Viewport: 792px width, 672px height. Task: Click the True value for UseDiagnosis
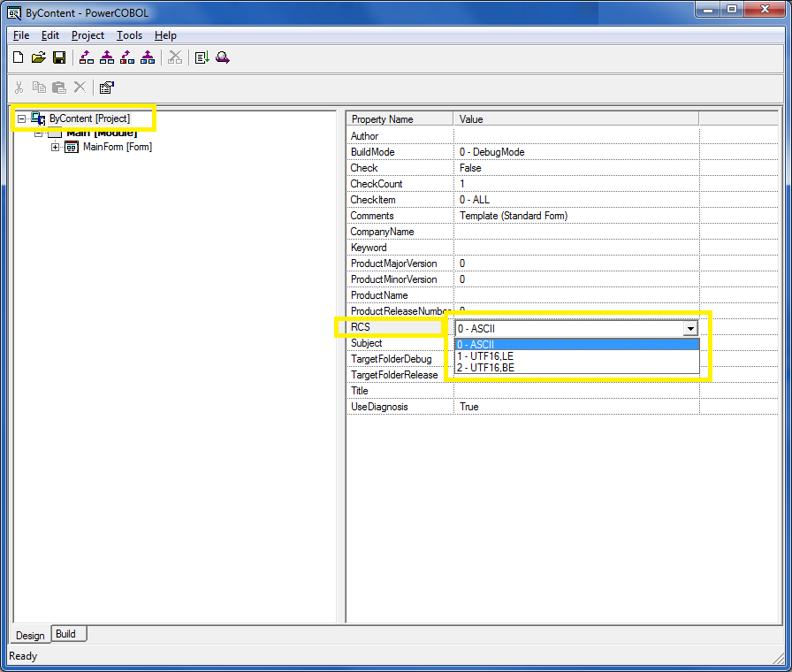point(468,407)
